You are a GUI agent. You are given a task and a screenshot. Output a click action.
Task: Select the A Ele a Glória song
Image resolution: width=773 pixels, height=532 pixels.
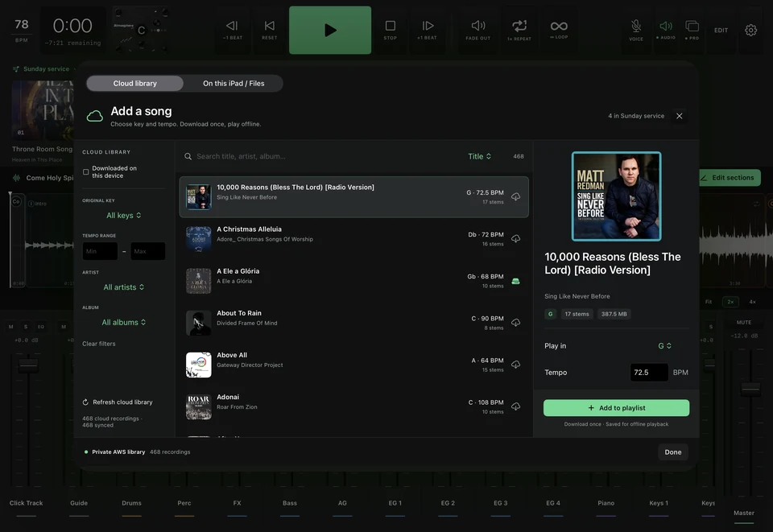pyautogui.click(x=354, y=281)
